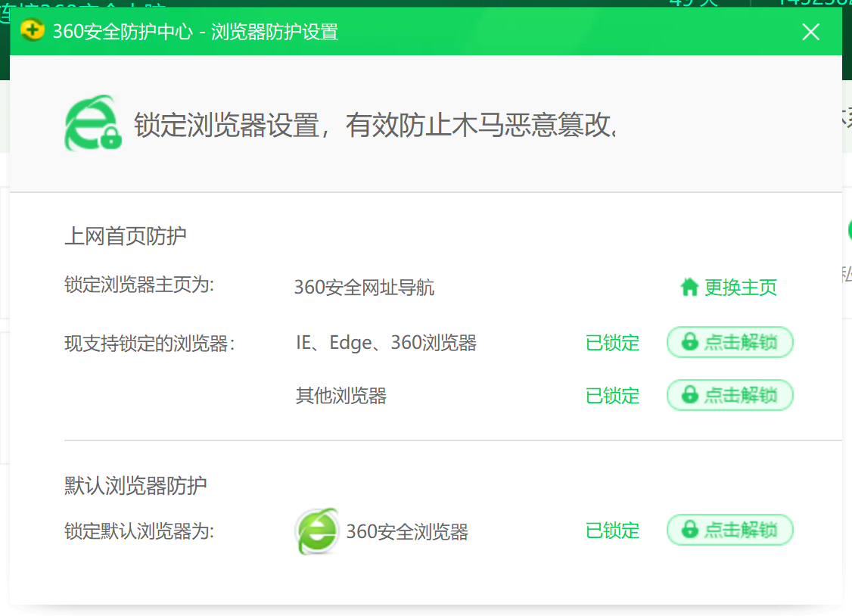Click the IE、Edge、360浏览器 text

387,343
